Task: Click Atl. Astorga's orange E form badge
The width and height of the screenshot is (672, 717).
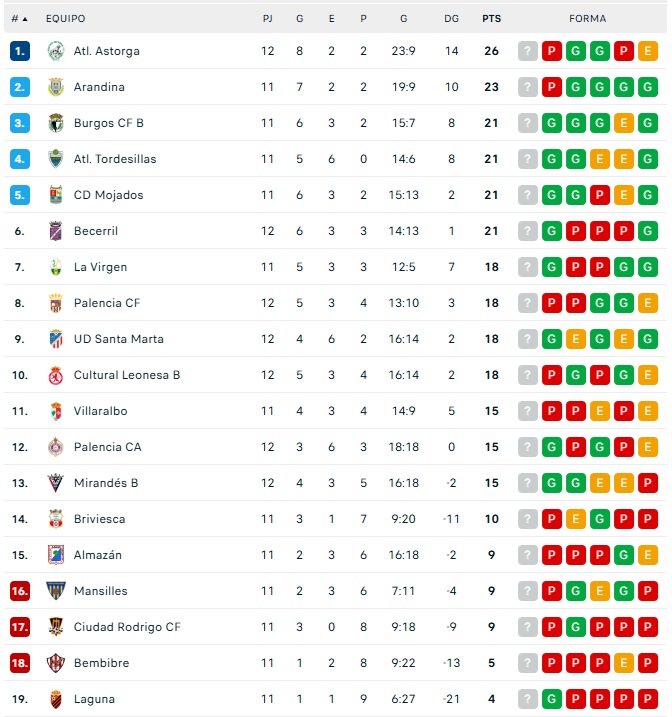Action: pos(648,51)
